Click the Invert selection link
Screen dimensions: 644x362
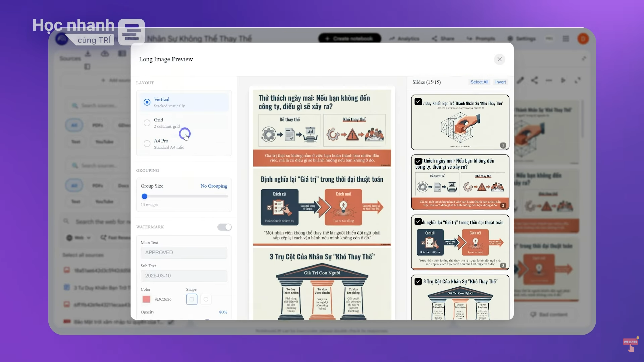click(500, 82)
